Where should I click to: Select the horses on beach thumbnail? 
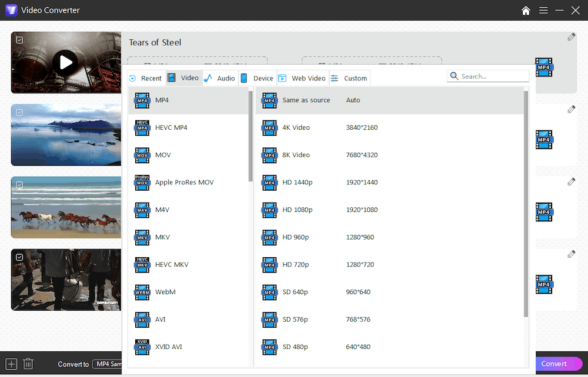coord(66,207)
